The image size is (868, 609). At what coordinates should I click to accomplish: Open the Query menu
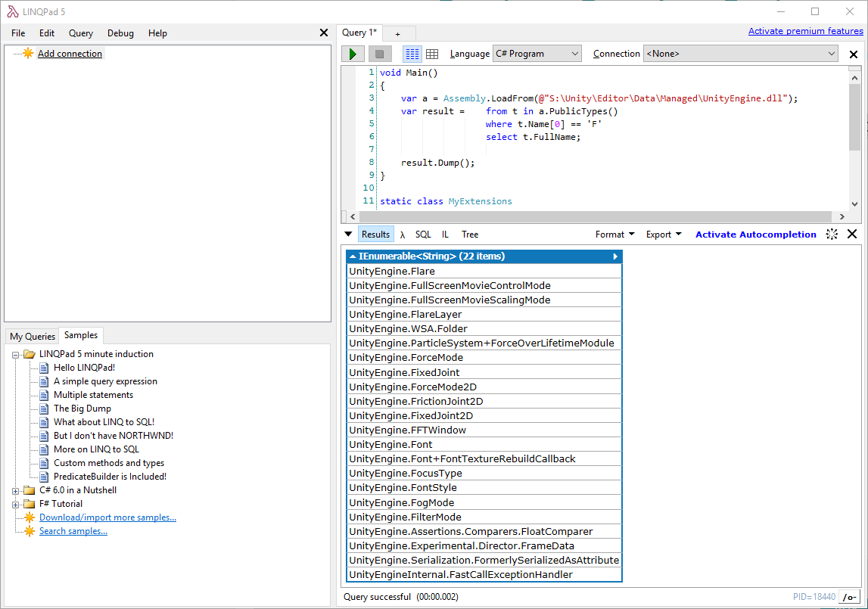[80, 33]
